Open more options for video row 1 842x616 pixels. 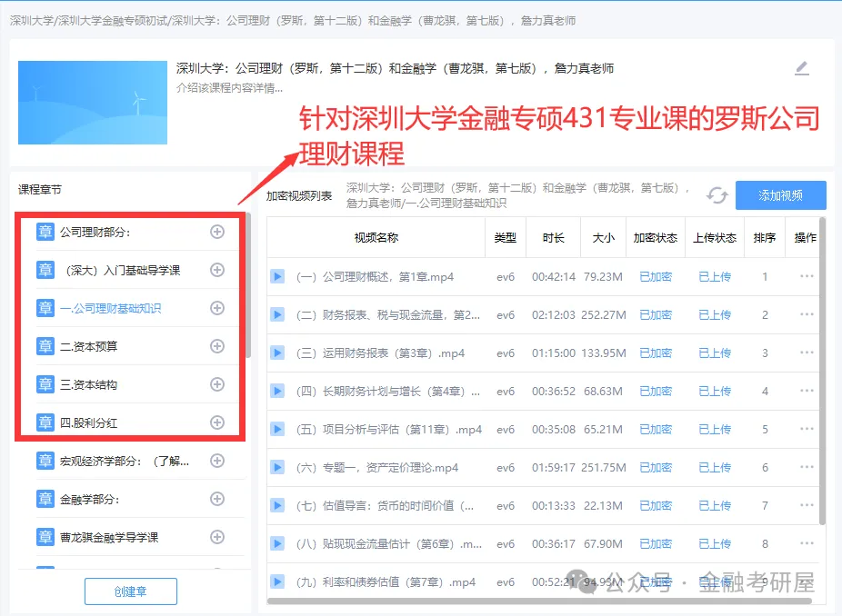coord(807,276)
